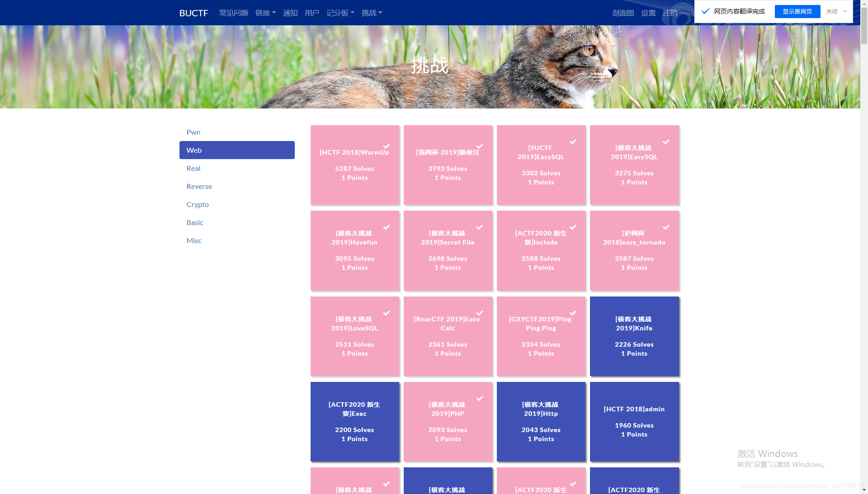Click the scrollbar up arrow

coord(864,4)
